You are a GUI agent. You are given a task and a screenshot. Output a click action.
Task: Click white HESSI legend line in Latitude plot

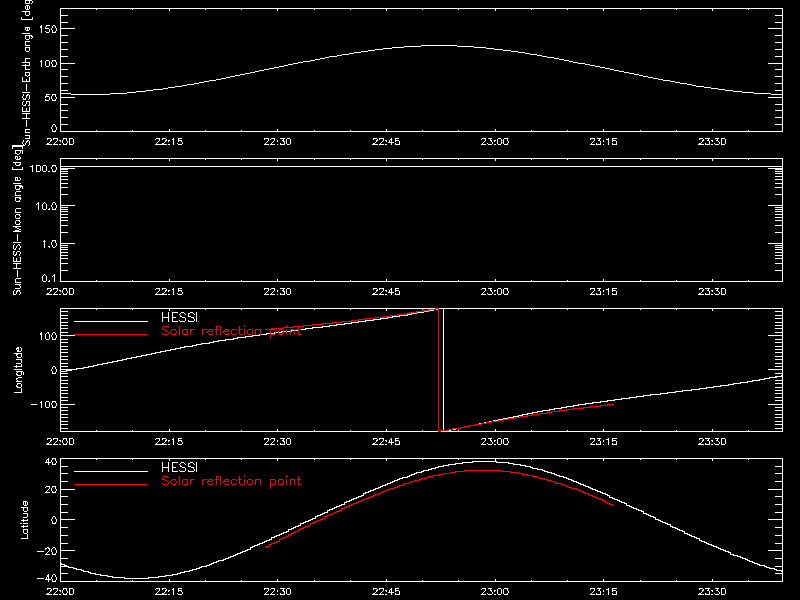[x=111, y=471]
